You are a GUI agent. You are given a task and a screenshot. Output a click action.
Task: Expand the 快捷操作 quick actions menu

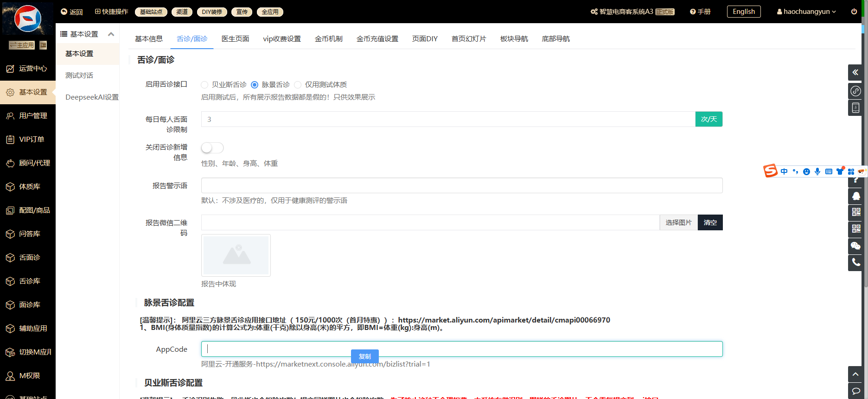coord(111,12)
